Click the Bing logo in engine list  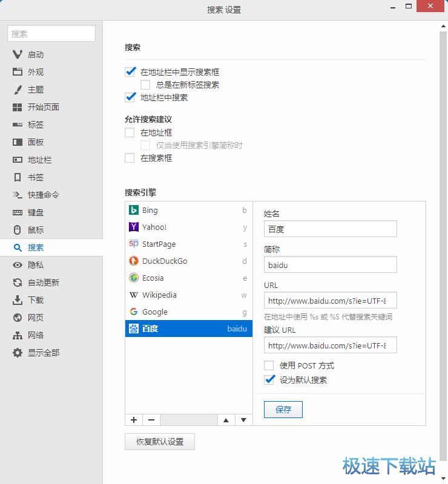click(133, 210)
